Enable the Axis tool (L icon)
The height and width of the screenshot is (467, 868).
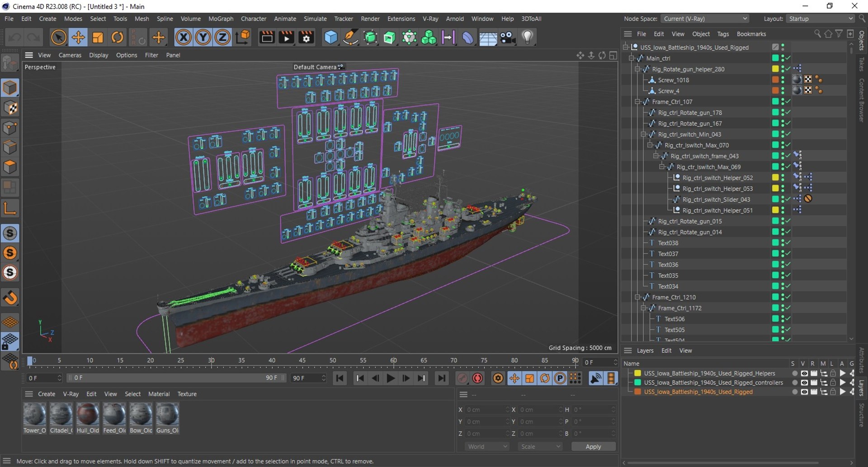10,208
